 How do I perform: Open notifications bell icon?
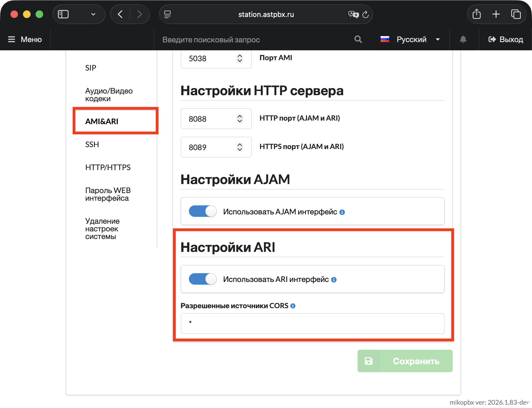(x=463, y=39)
